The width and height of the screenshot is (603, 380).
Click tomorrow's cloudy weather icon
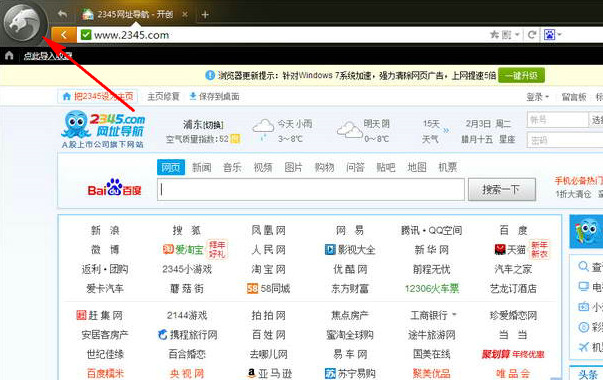[x=349, y=130]
